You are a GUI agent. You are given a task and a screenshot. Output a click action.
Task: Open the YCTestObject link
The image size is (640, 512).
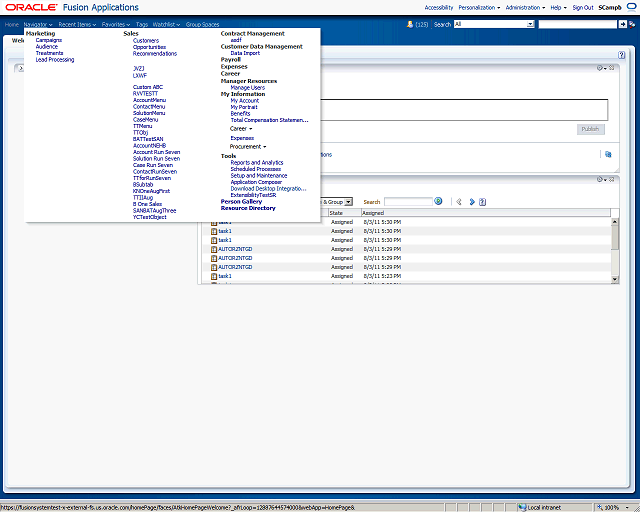[149, 217]
